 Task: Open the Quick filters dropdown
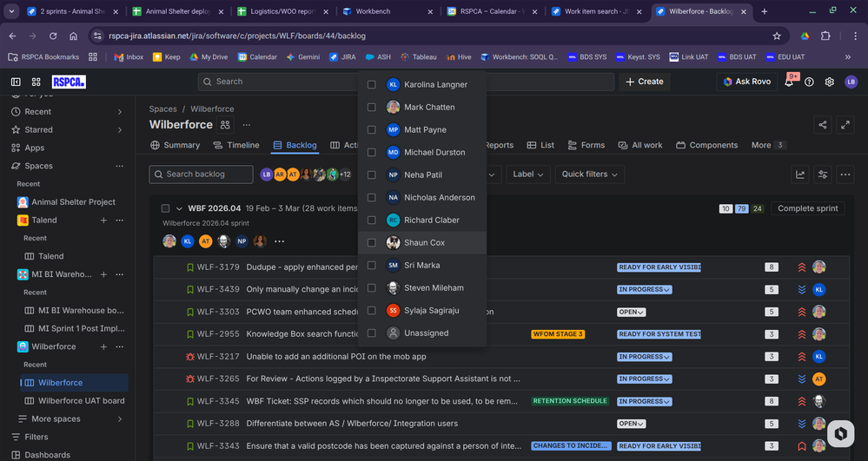click(590, 175)
